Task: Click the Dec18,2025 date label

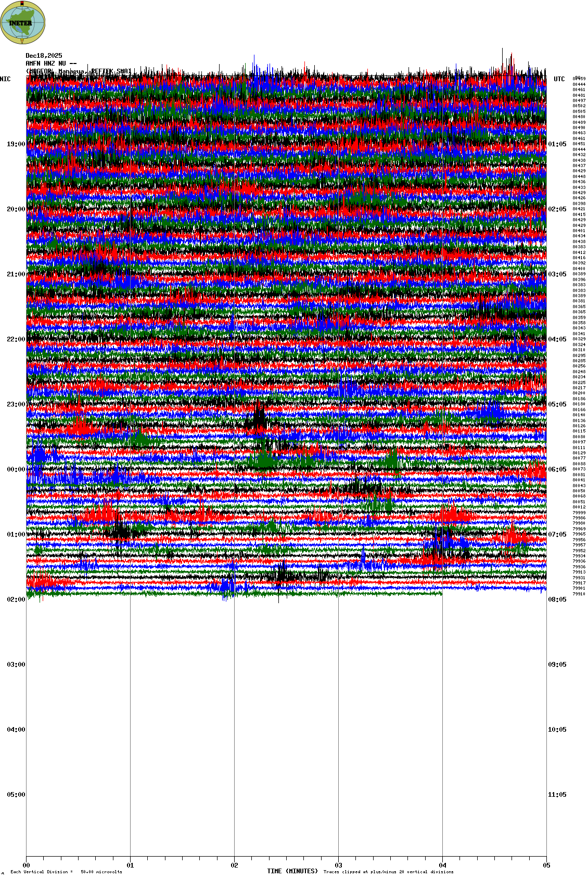Action: (x=44, y=56)
